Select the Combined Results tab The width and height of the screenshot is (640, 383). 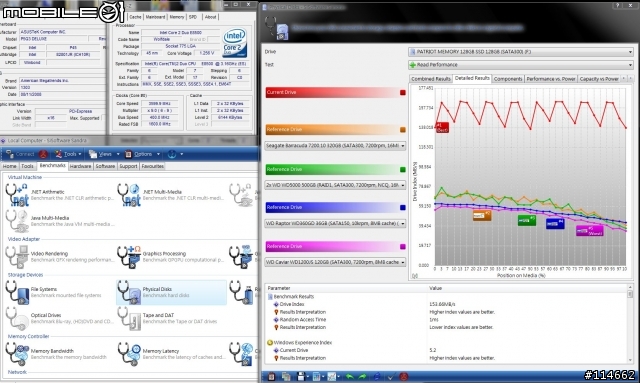pyautogui.click(x=431, y=79)
